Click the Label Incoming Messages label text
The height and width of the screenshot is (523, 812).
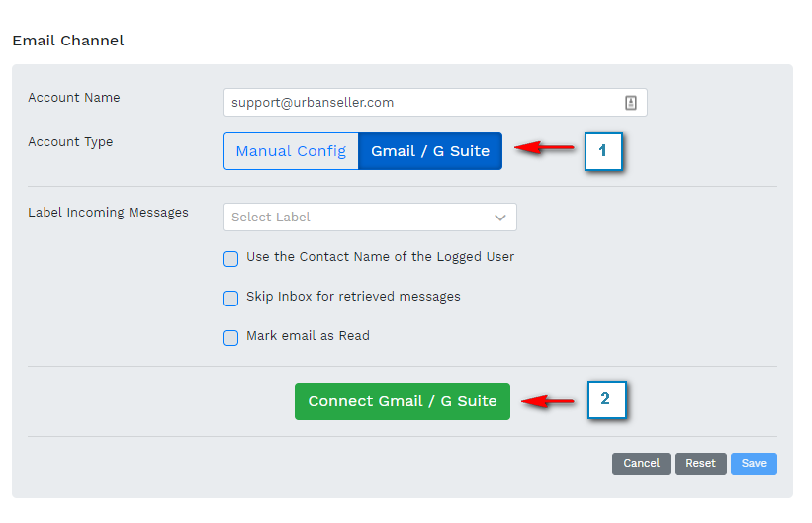[x=108, y=213]
